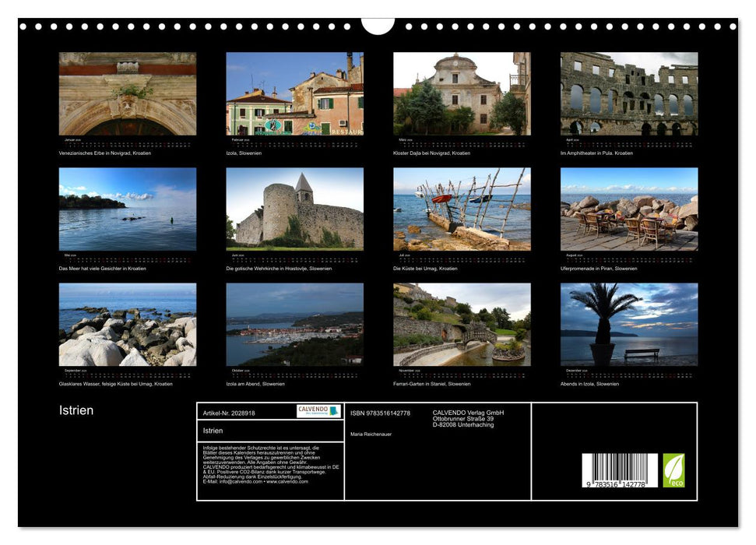Select the palm tree Abends in Izola photo

(629, 324)
